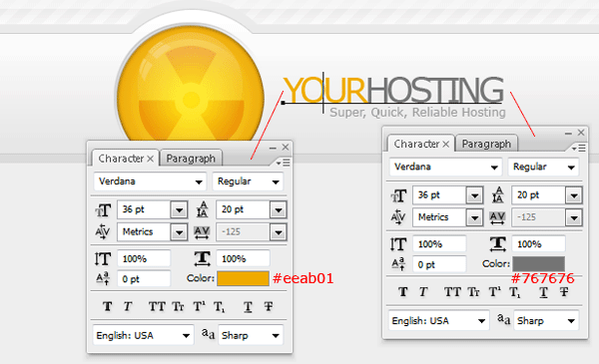This screenshot has width=599, height=364.
Task: Click the gray HOSTING text on canvas
Action: (435, 90)
